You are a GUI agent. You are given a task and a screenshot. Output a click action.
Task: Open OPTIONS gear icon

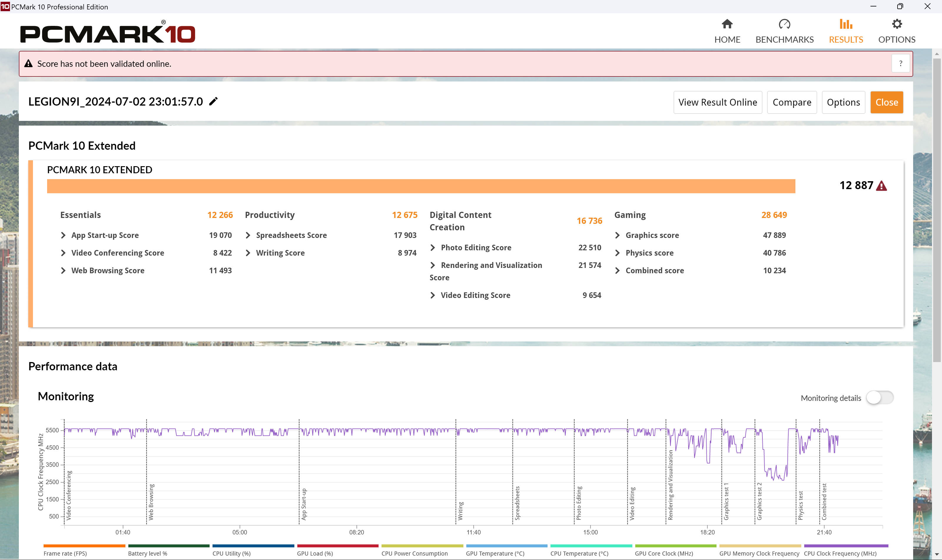coord(897,24)
